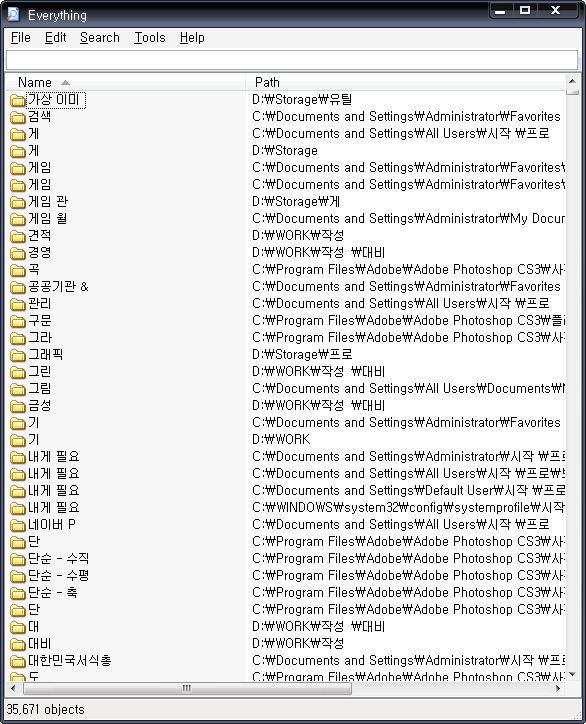
Task: Click path D:\Storage\게
Action: (x=296, y=202)
